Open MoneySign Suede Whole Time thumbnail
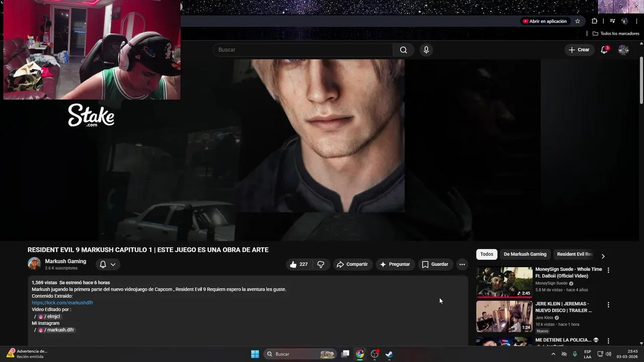The image size is (644, 362). (504, 282)
